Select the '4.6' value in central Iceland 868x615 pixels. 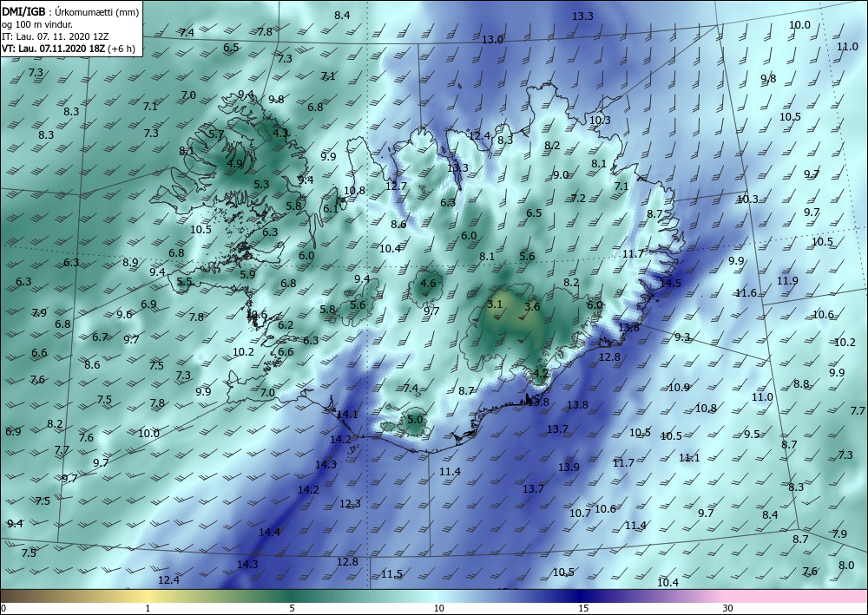click(428, 284)
